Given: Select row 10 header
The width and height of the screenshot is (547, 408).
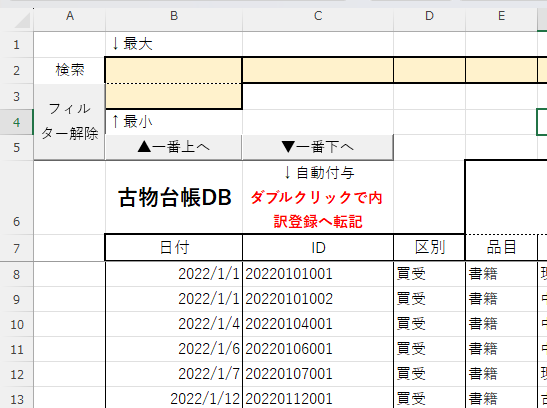Looking at the screenshot, I should coord(16,325).
